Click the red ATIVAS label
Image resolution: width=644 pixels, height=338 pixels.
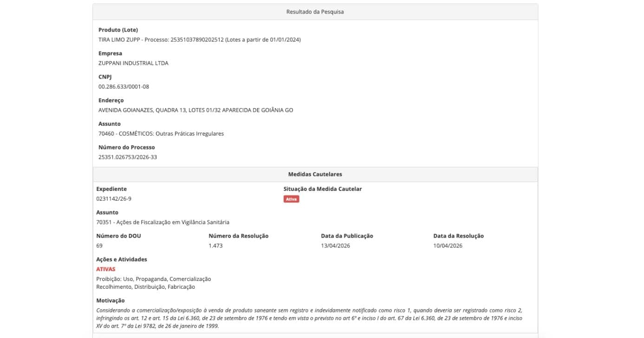[x=106, y=269]
